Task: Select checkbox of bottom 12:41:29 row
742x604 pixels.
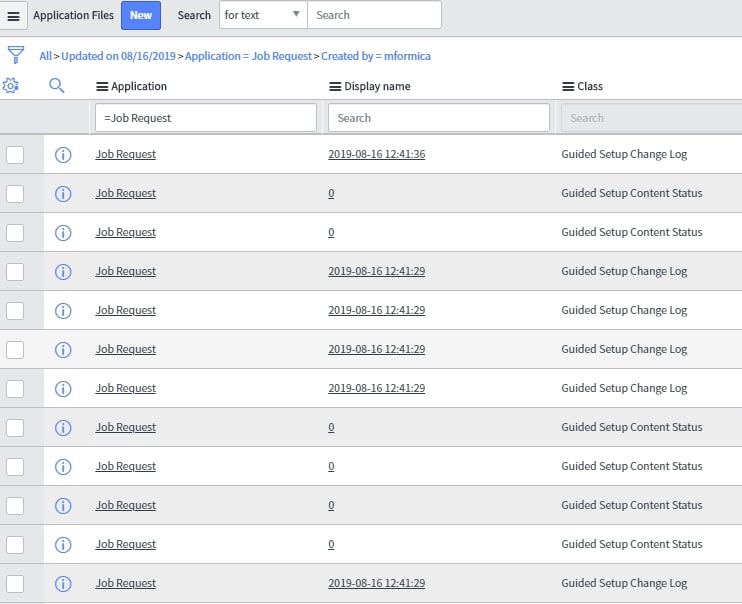Action: click(x=15, y=584)
